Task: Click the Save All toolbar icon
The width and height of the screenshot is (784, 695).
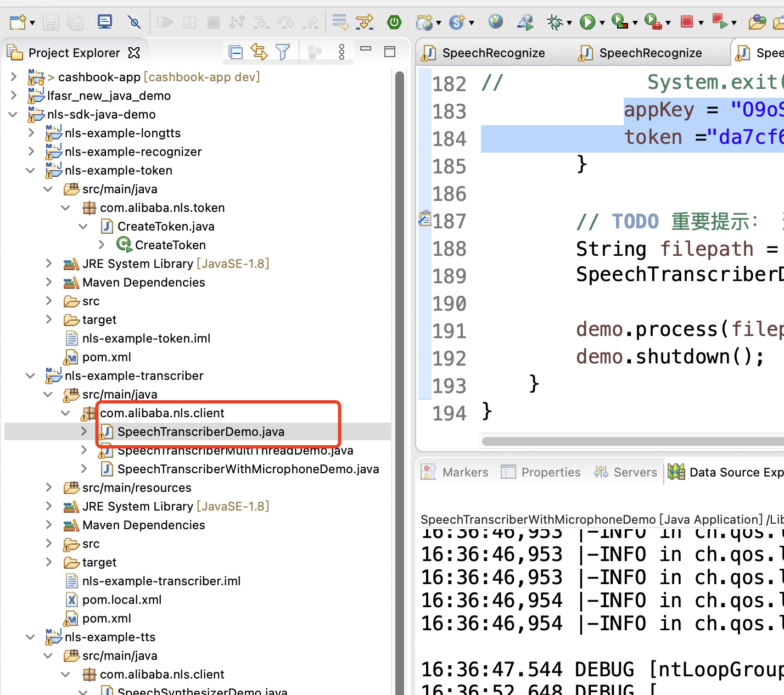Action: coord(75,22)
